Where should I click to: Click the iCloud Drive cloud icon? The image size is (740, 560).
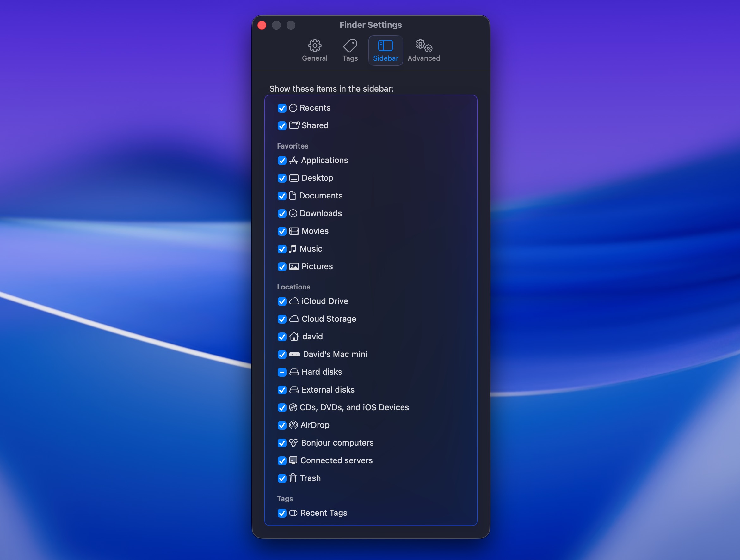coord(294,301)
